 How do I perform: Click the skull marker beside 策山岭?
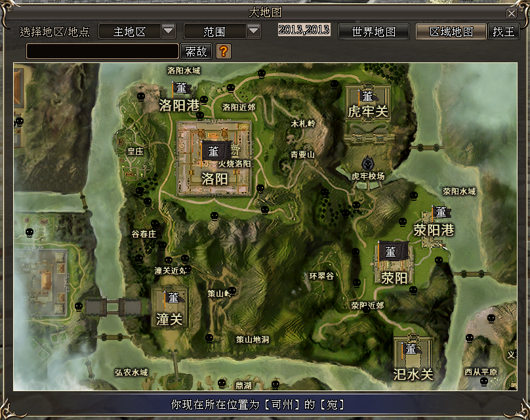232,291
